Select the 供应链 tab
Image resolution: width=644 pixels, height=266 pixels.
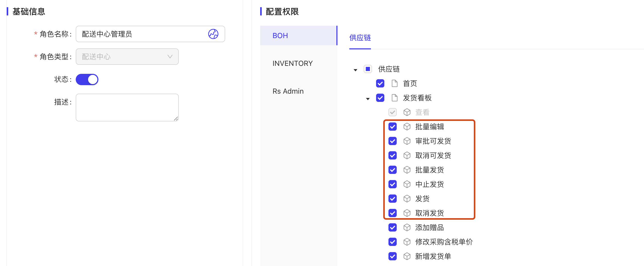[x=360, y=38]
